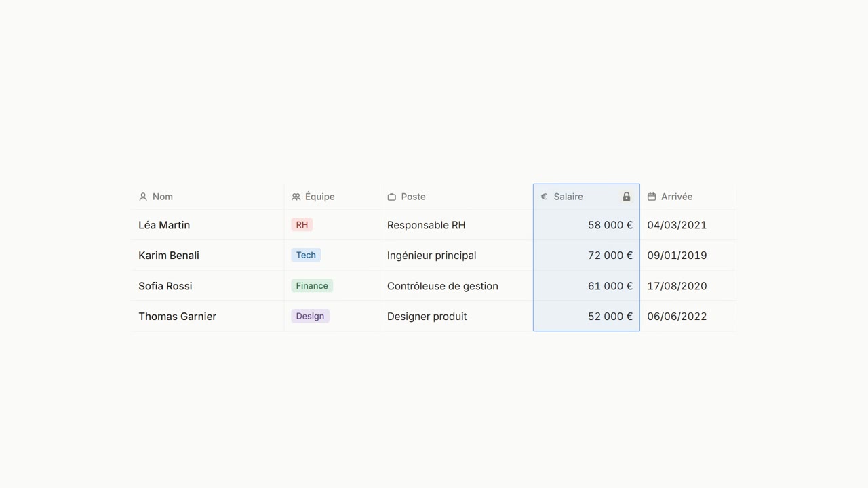Image resolution: width=868 pixels, height=488 pixels.
Task: Click the person icon beside Nom
Action: tap(143, 197)
